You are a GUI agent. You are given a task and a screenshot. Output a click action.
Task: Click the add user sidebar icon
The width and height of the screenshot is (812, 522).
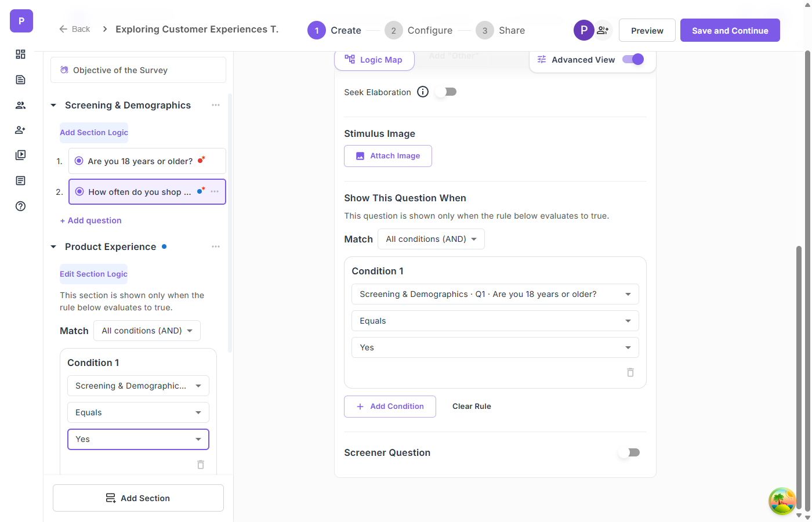(x=21, y=130)
